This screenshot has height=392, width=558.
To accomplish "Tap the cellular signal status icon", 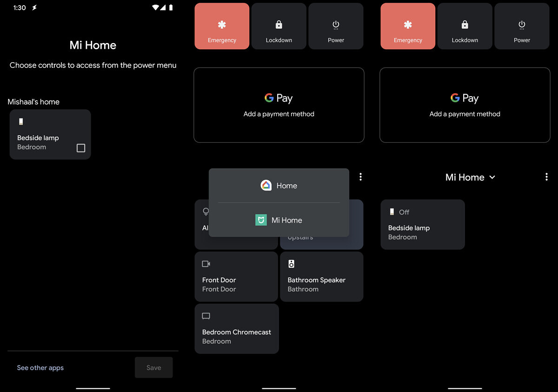I will pyautogui.click(x=163, y=8).
